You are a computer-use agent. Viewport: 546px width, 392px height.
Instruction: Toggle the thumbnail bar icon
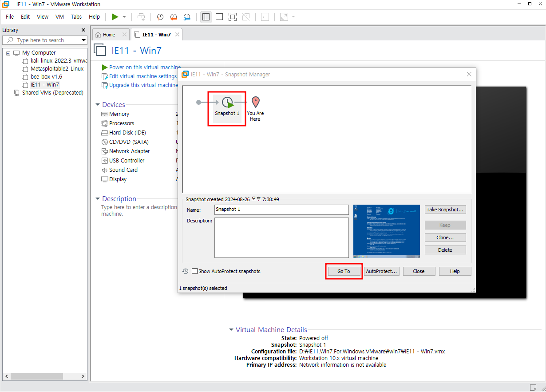tap(219, 17)
